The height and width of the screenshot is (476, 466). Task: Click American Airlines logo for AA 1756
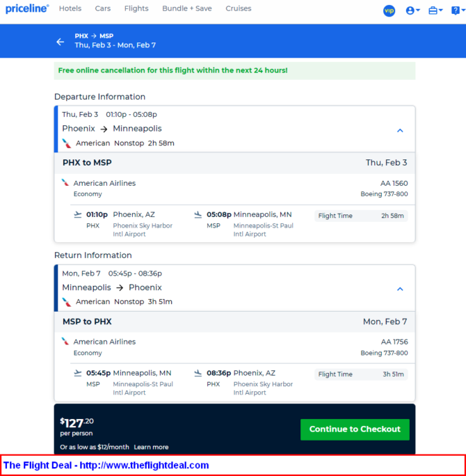[65, 341]
